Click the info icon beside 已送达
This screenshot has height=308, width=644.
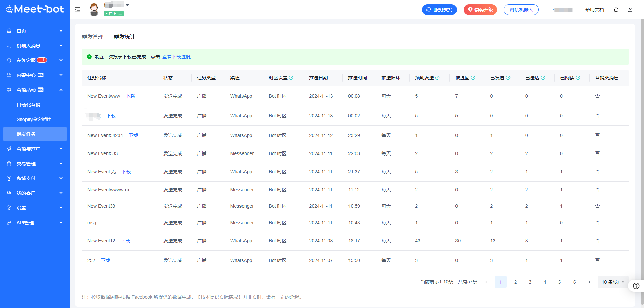click(x=543, y=78)
